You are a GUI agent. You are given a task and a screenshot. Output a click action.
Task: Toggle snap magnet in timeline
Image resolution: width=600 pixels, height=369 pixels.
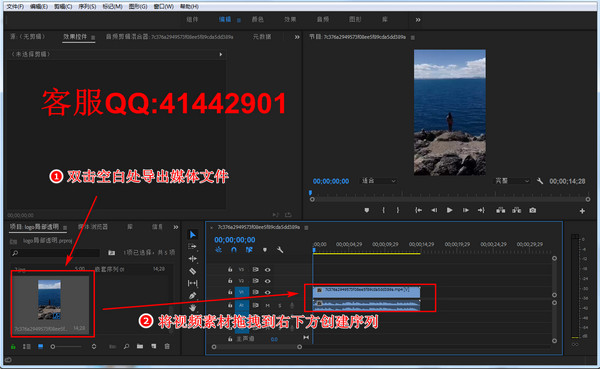(x=234, y=250)
